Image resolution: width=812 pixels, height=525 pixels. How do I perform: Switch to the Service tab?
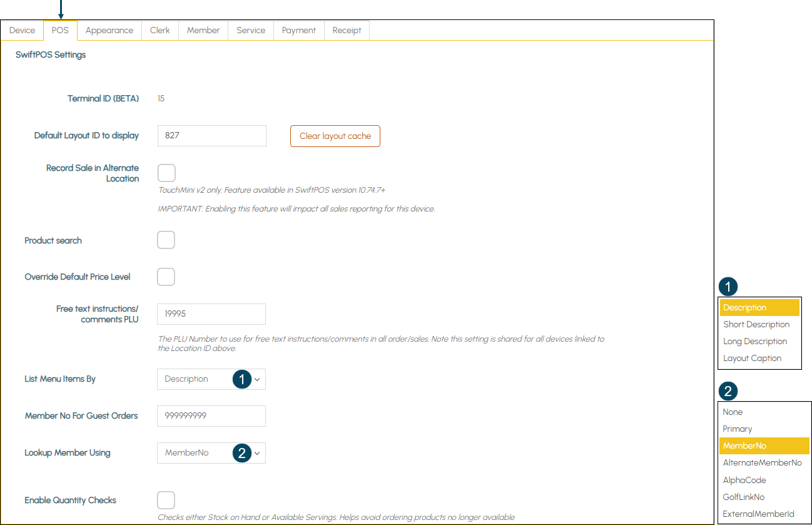[251, 30]
